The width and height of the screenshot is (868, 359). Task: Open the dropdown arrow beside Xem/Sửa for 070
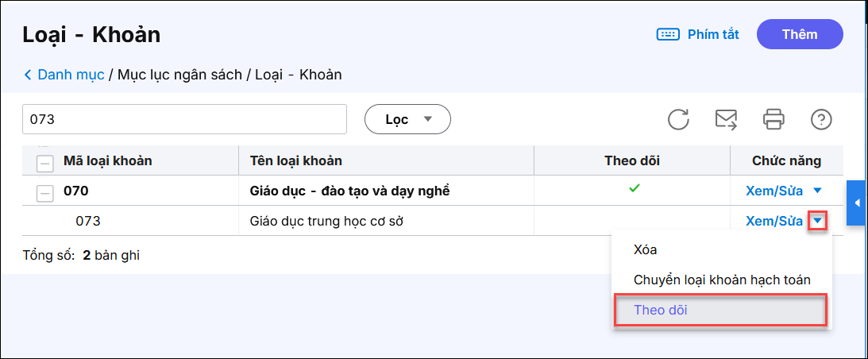(818, 191)
